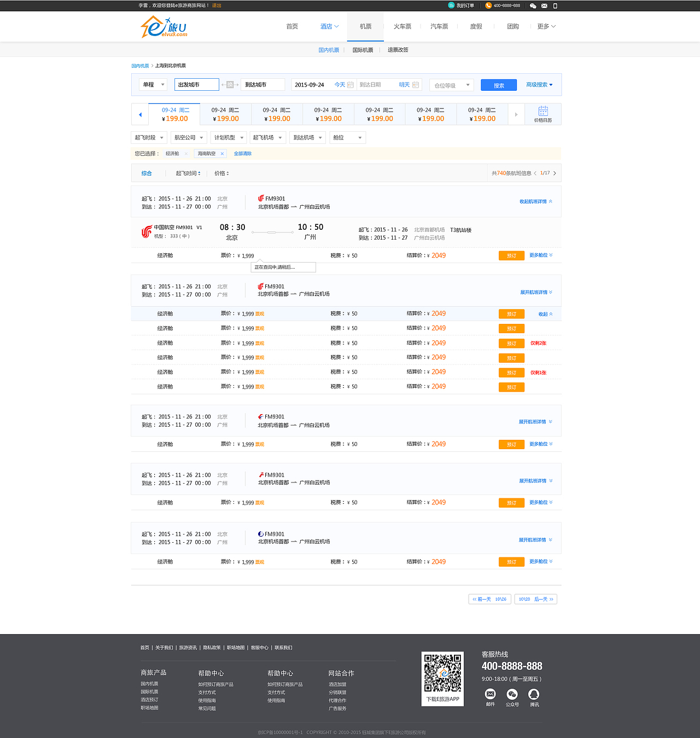Open the 更多 navigation dropdown
This screenshot has height=738, width=700.
click(546, 26)
